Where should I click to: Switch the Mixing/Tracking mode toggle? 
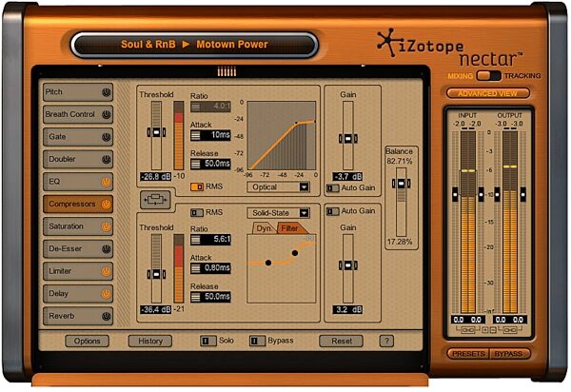click(x=489, y=76)
